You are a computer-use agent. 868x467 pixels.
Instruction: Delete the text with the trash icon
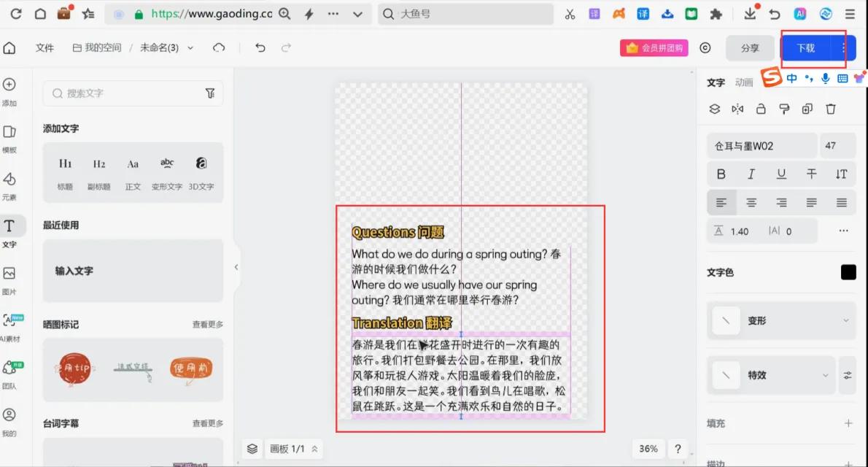(831, 109)
